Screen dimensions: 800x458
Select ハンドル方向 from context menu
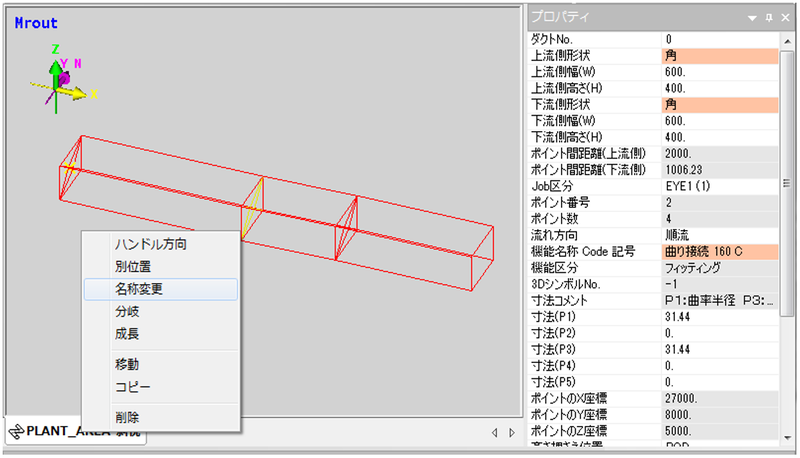tap(150, 244)
